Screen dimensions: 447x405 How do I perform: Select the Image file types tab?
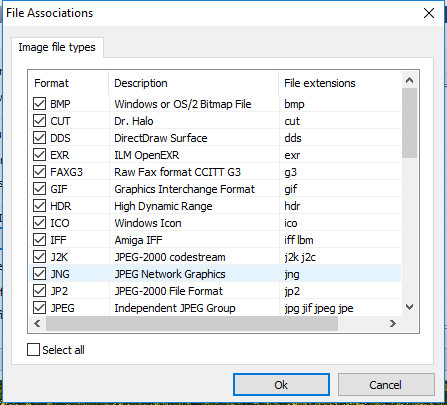pos(57,47)
